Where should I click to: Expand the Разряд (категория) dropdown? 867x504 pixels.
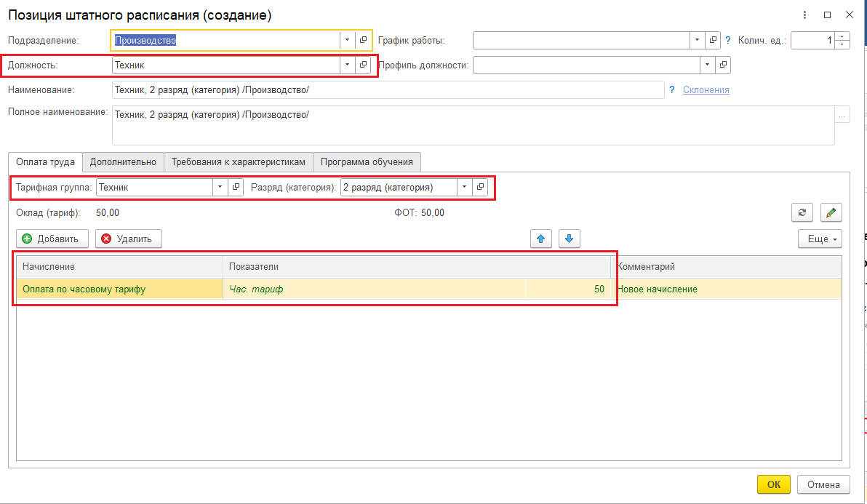[464, 187]
